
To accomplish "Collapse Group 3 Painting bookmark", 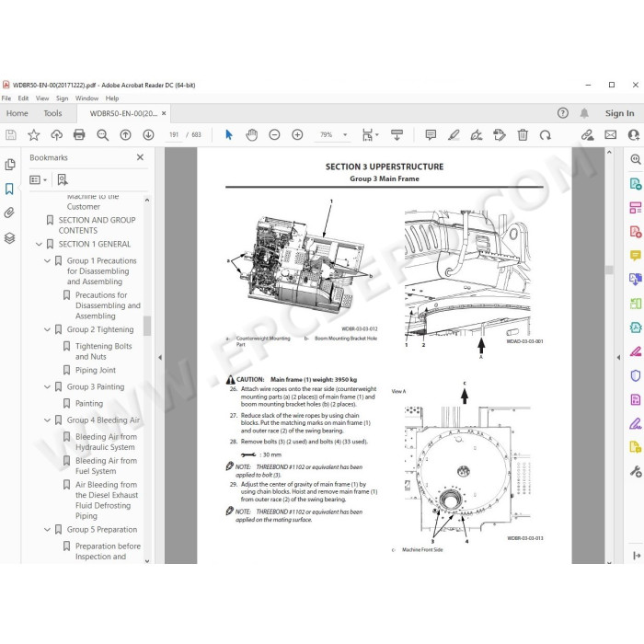I will click(47, 387).
